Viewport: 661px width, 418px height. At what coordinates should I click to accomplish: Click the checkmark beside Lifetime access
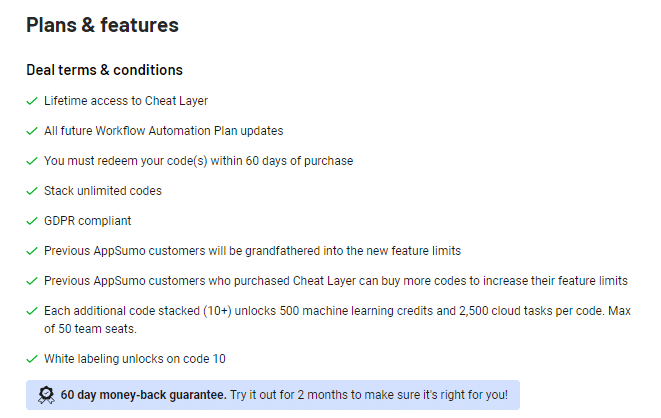pos(32,101)
